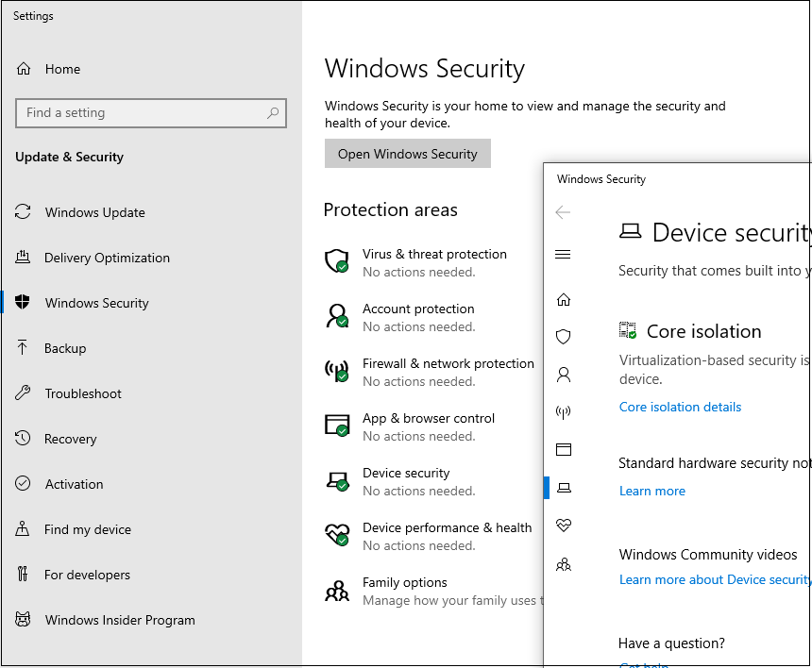Click the Device performance heart sidebar icon

click(564, 526)
